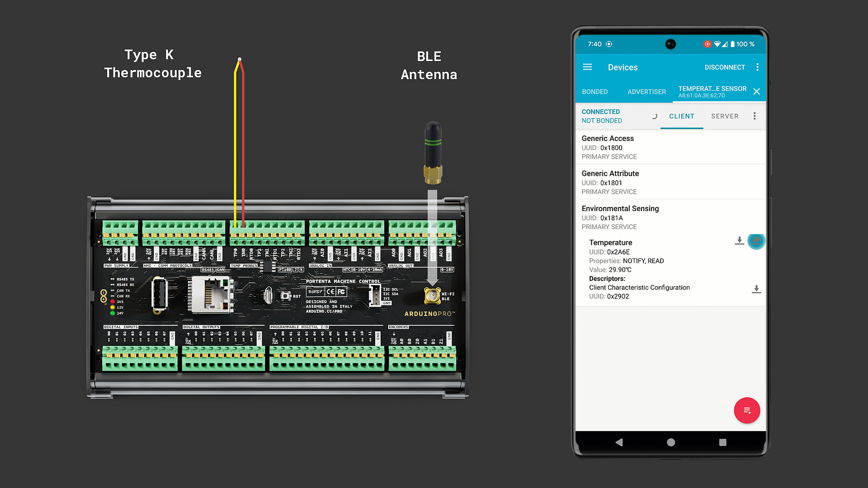868x488 pixels.
Task: Open the navigation drawer menu
Action: pyautogui.click(x=587, y=67)
